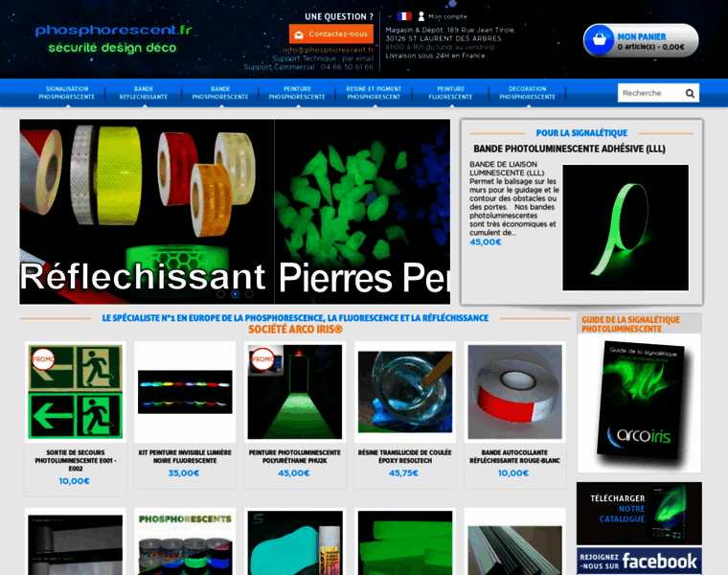Open the Signalisation Phosphorescente menu
The width and height of the screenshot is (728, 575).
pyautogui.click(x=67, y=93)
